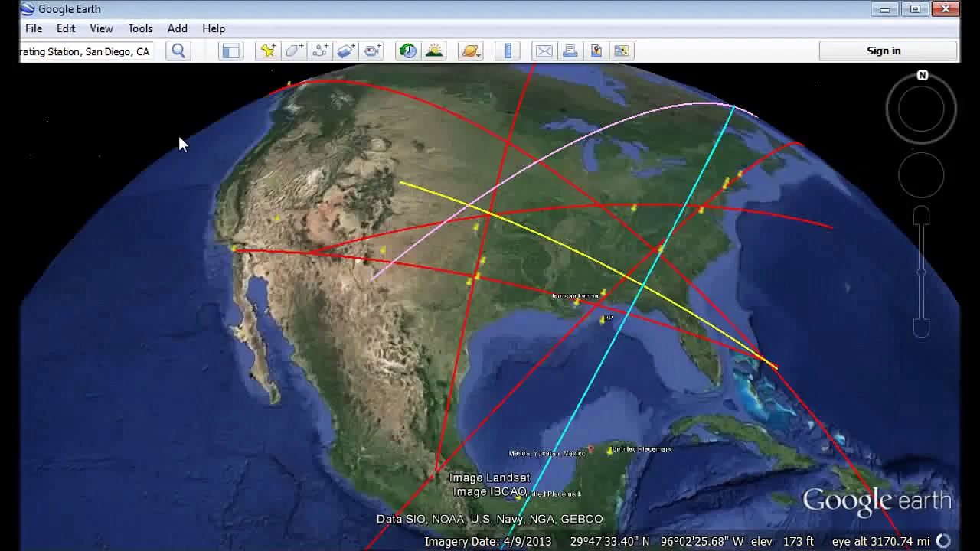Image resolution: width=980 pixels, height=551 pixels.
Task: Click the Sign in button
Action: click(x=888, y=51)
